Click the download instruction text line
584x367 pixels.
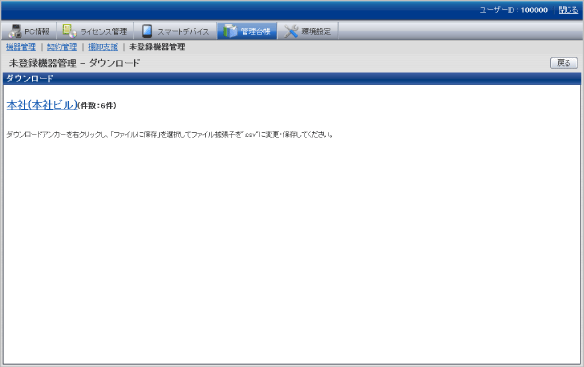click(x=169, y=135)
